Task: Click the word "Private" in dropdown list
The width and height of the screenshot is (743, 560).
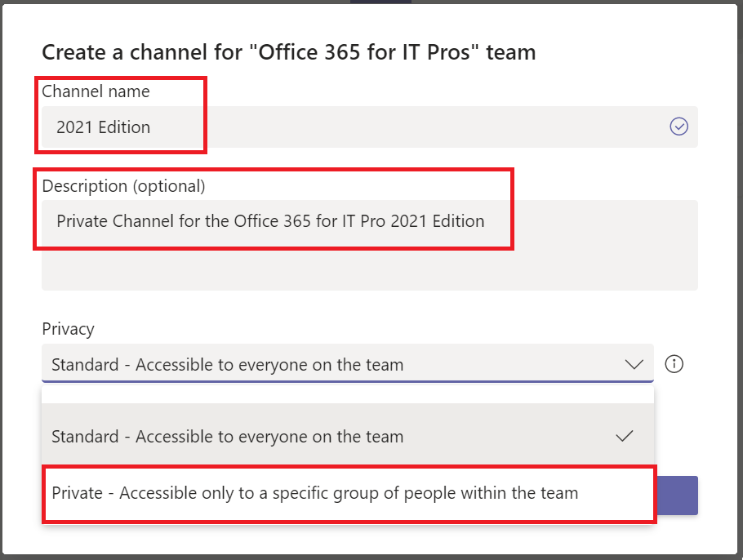Action: 77,493
